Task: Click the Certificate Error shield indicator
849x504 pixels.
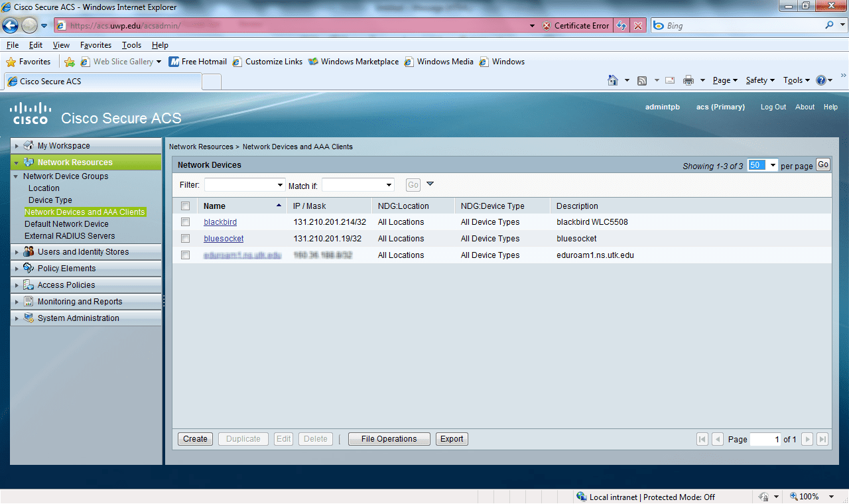Action: 576,26
